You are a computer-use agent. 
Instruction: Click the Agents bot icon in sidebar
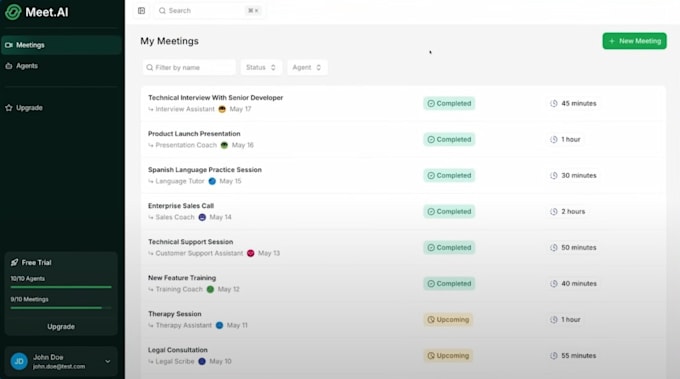[x=9, y=66]
